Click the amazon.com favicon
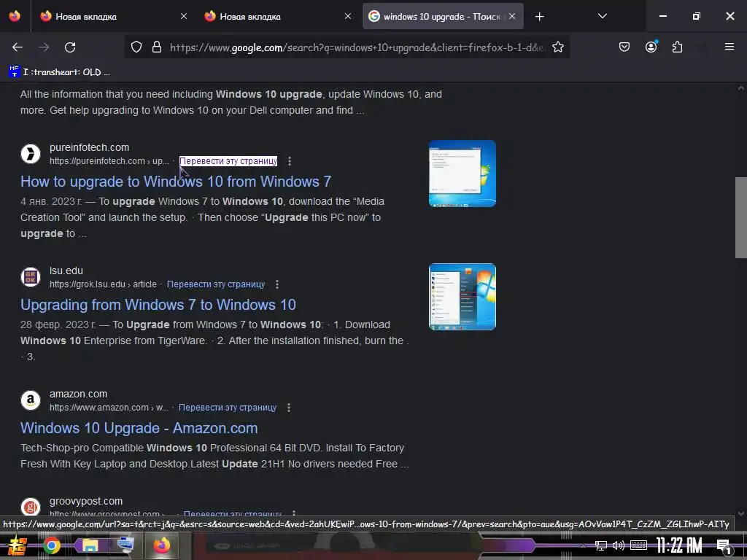 pyautogui.click(x=31, y=400)
